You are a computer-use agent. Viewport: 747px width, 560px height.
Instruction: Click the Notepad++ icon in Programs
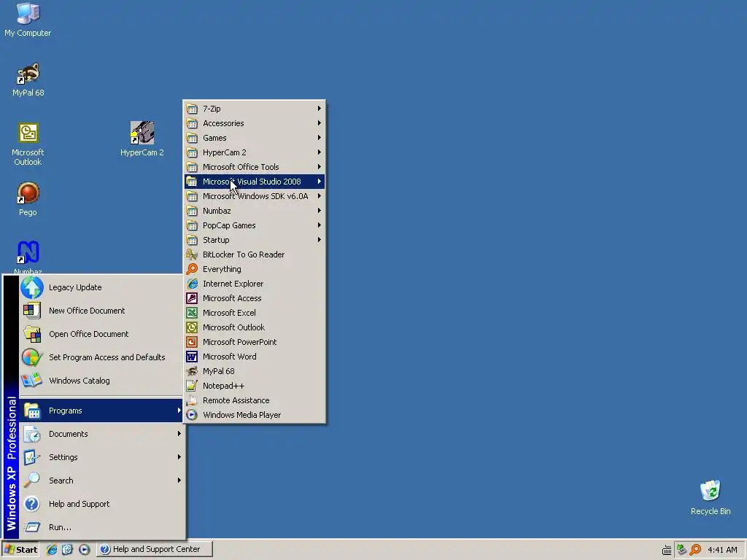[x=192, y=386]
